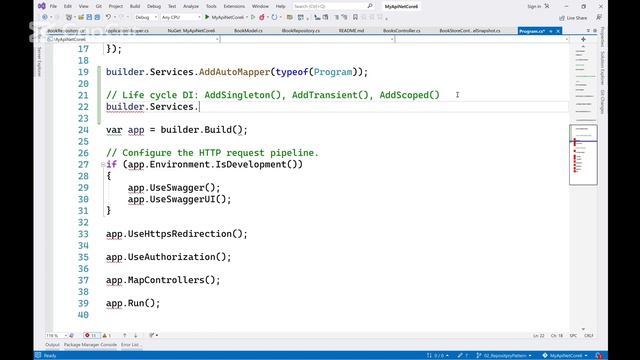Open the Output panel tab
640x360 pixels.
pyautogui.click(x=52, y=345)
